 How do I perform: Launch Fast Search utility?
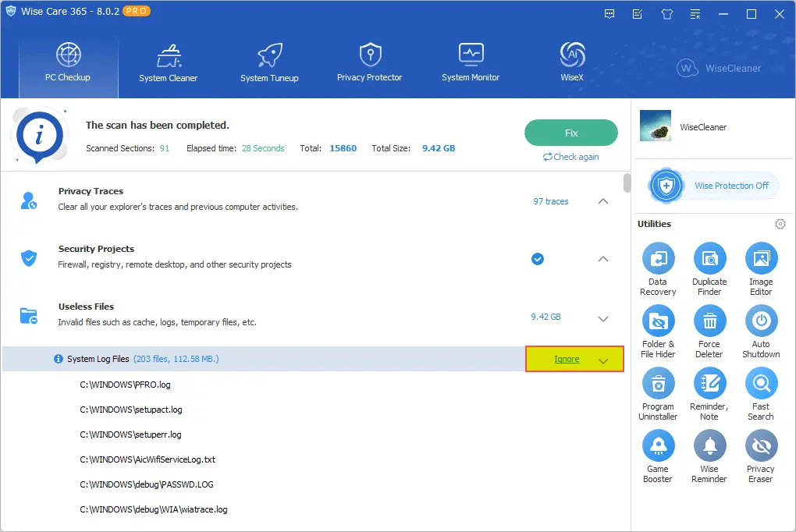click(761, 395)
